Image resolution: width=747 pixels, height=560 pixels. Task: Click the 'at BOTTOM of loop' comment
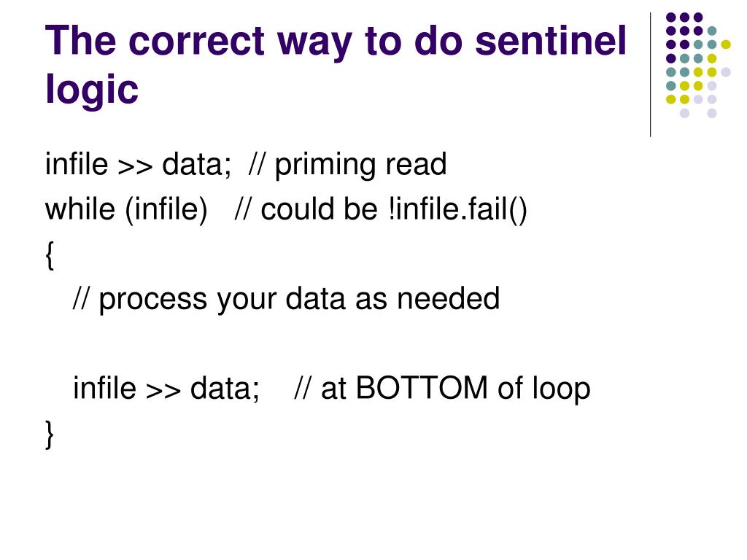tap(443, 388)
